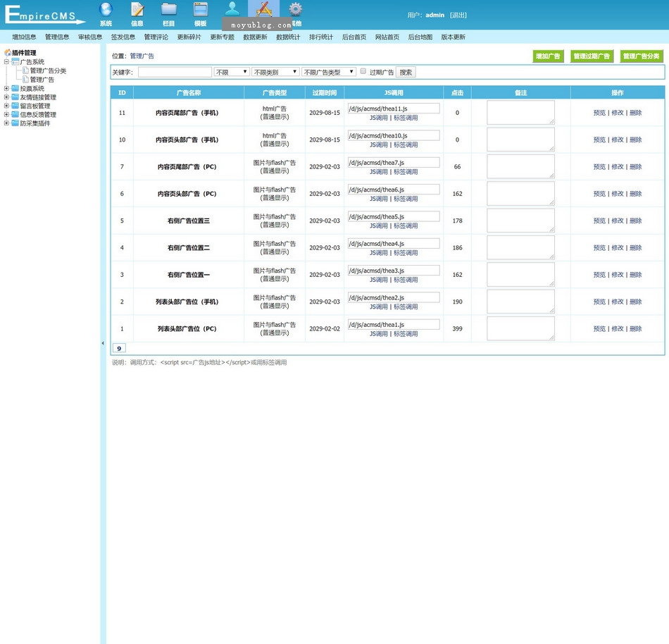This screenshot has width=669, height=644.
Task: Click the 备注 textarea for ad ID 1
Action: click(x=521, y=328)
